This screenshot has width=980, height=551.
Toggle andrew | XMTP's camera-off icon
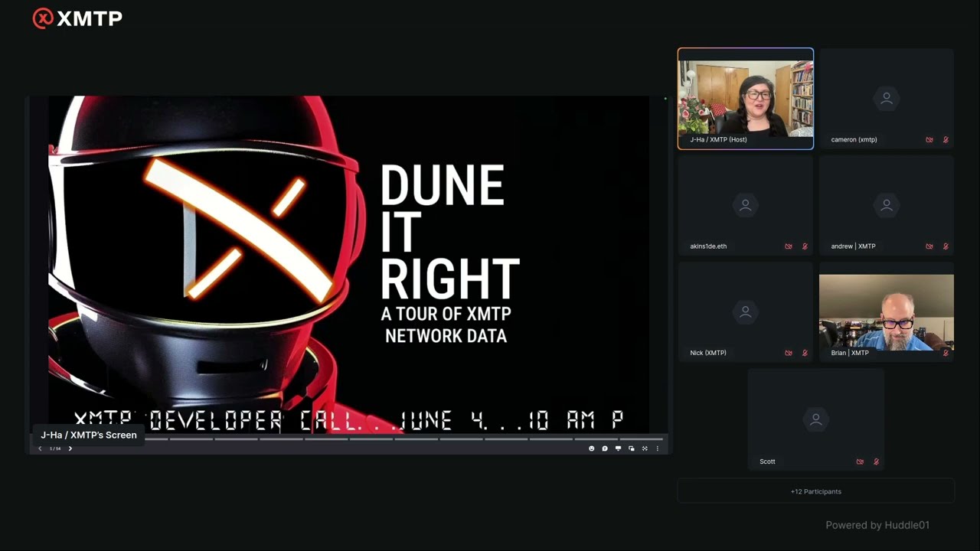929,246
